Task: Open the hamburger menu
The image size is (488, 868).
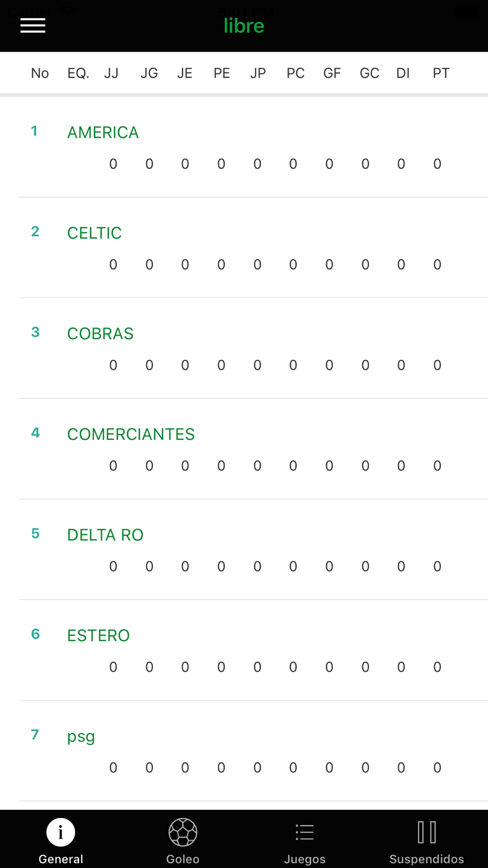Action: coord(33,25)
